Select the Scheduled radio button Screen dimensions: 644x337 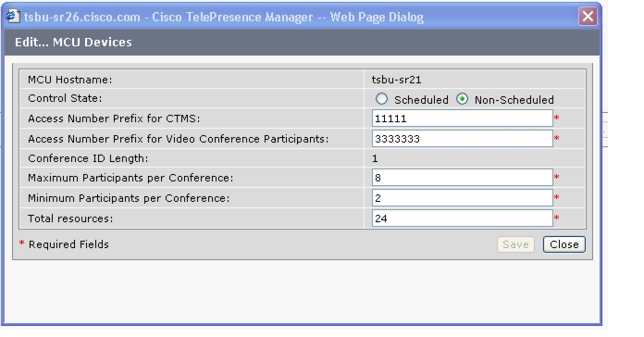click(381, 99)
